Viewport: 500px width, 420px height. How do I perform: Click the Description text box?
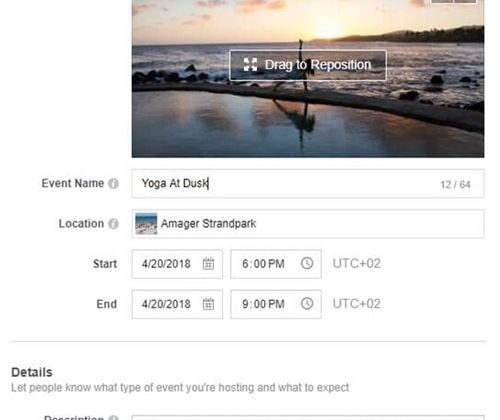click(x=308, y=418)
